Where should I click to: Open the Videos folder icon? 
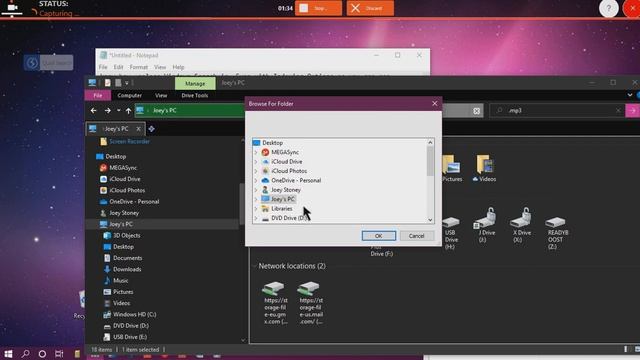pos(485,168)
